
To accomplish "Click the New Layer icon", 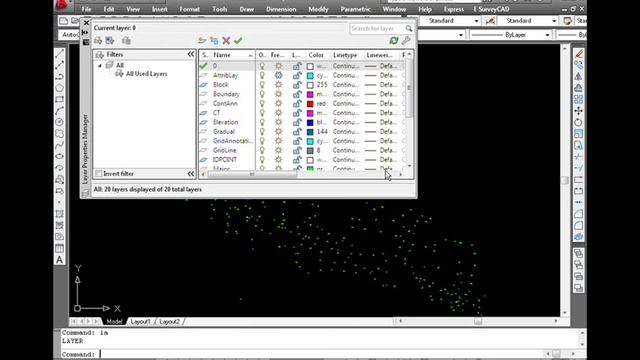I will 202,40.
